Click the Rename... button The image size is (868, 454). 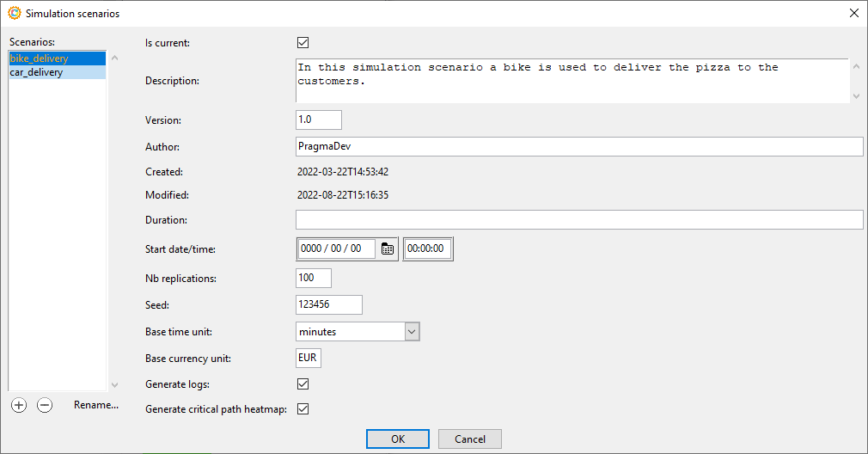tap(95, 405)
